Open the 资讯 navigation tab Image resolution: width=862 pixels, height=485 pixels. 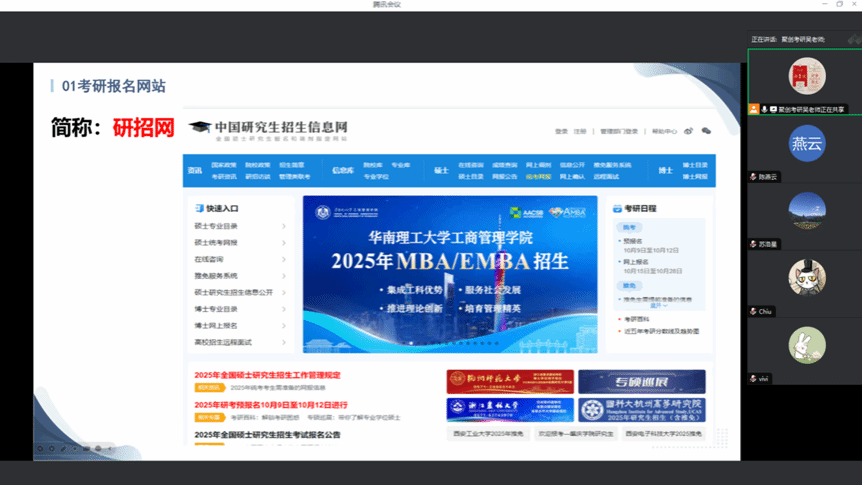click(x=194, y=171)
